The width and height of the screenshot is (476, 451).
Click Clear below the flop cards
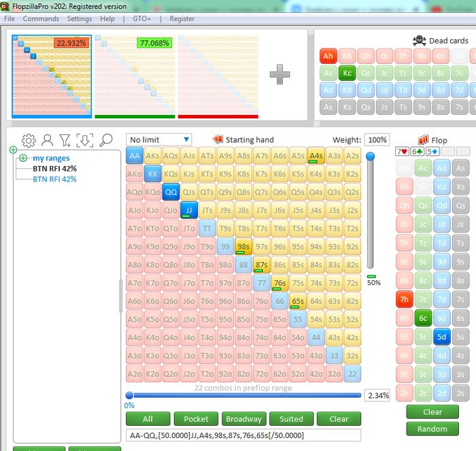tap(432, 412)
